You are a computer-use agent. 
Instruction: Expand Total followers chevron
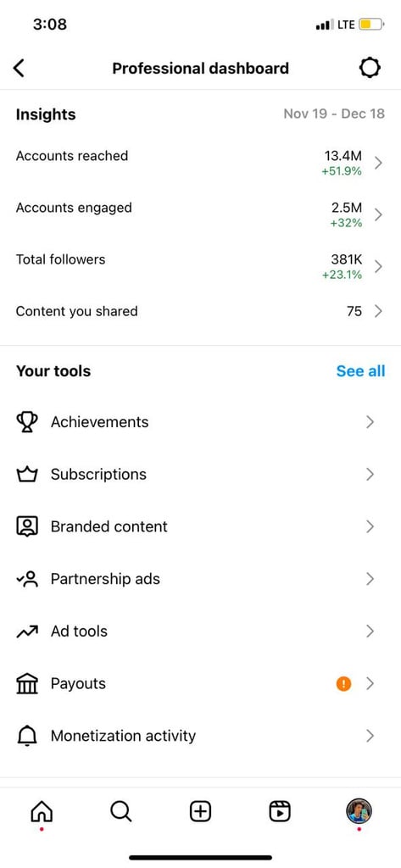pyautogui.click(x=378, y=266)
